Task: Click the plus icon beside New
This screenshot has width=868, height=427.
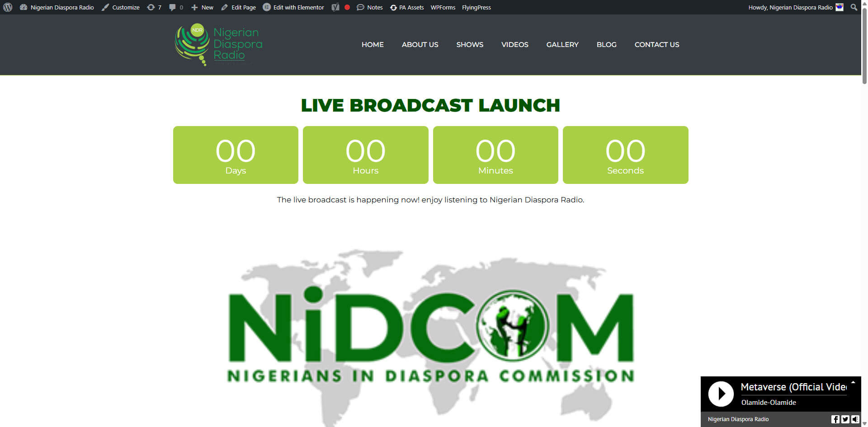Action: coord(194,7)
